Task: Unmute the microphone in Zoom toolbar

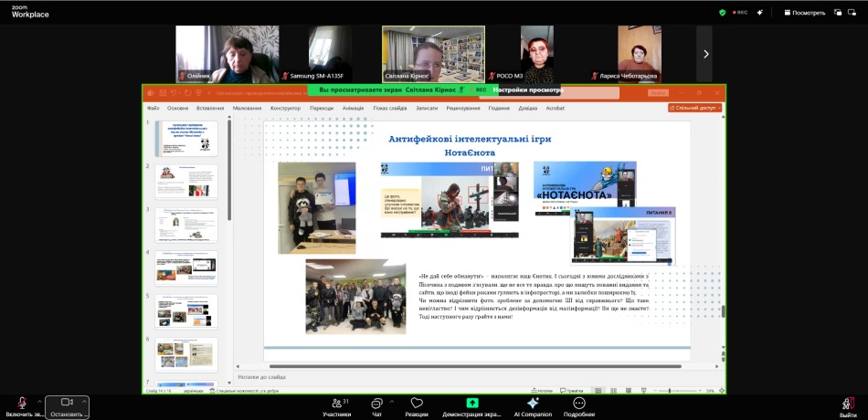Action: point(21,404)
